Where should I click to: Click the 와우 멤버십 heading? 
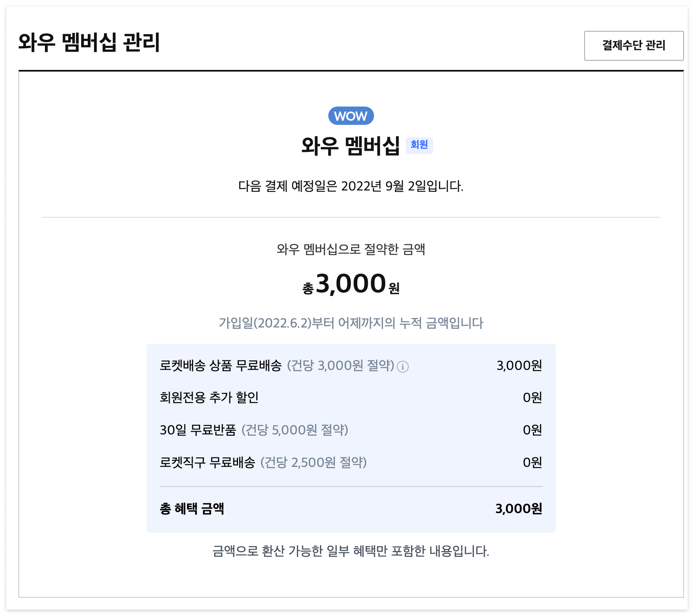pyautogui.click(x=352, y=145)
